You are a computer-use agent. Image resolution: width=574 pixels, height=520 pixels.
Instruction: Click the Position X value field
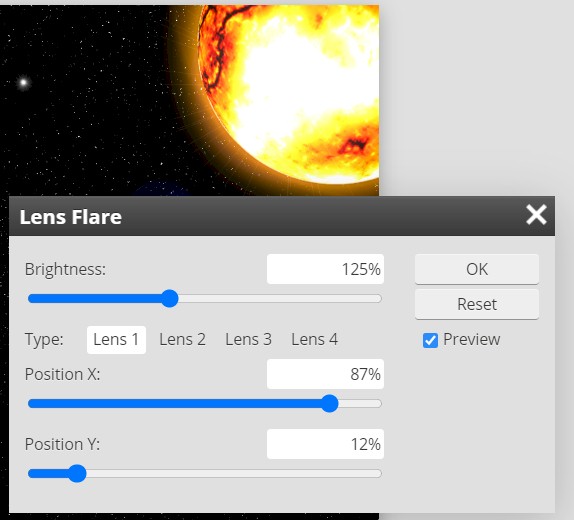(x=325, y=374)
